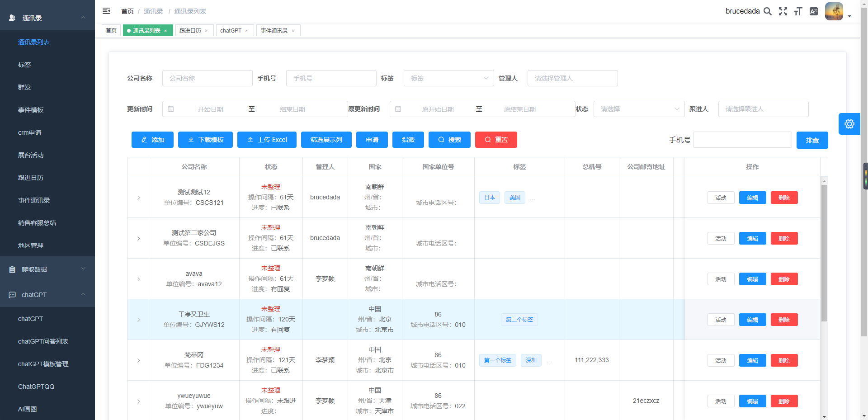The height and width of the screenshot is (420, 868).
Task: Open the font size adjustment icon
Action: 798,11
